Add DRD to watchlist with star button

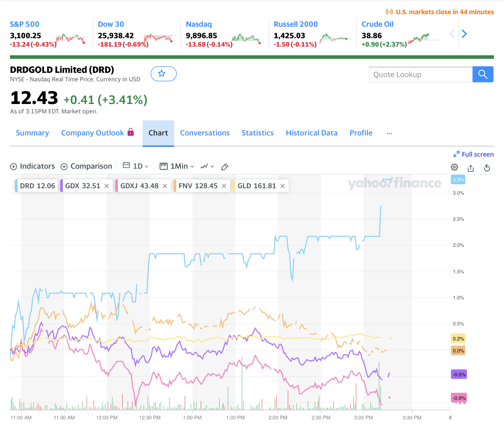163,74
